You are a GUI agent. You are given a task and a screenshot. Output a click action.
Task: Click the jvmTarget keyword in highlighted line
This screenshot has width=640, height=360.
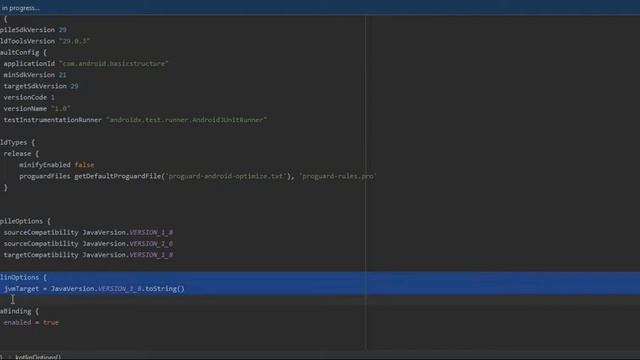(x=21, y=289)
